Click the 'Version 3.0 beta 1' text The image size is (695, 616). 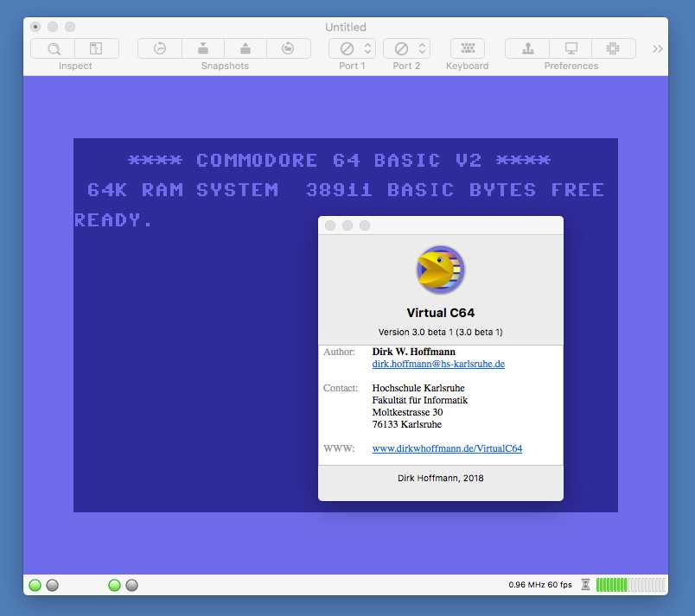click(x=441, y=332)
